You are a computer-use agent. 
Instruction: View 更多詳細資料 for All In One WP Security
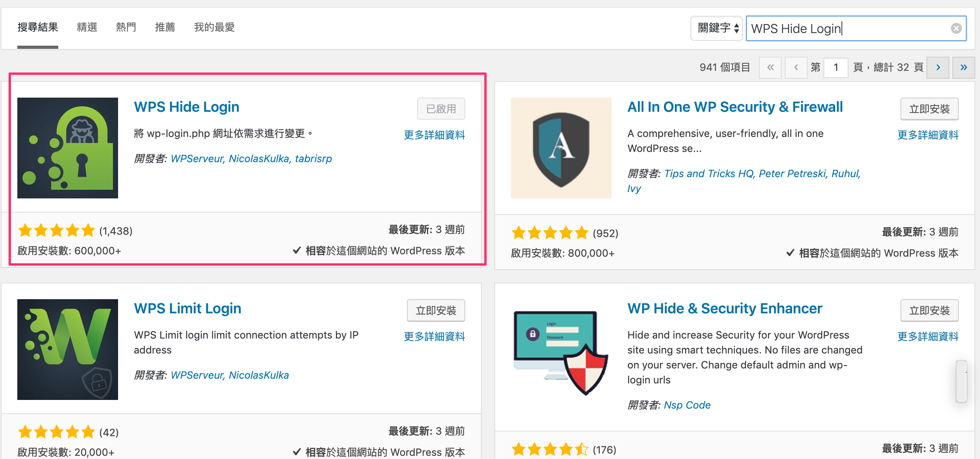click(x=928, y=135)
